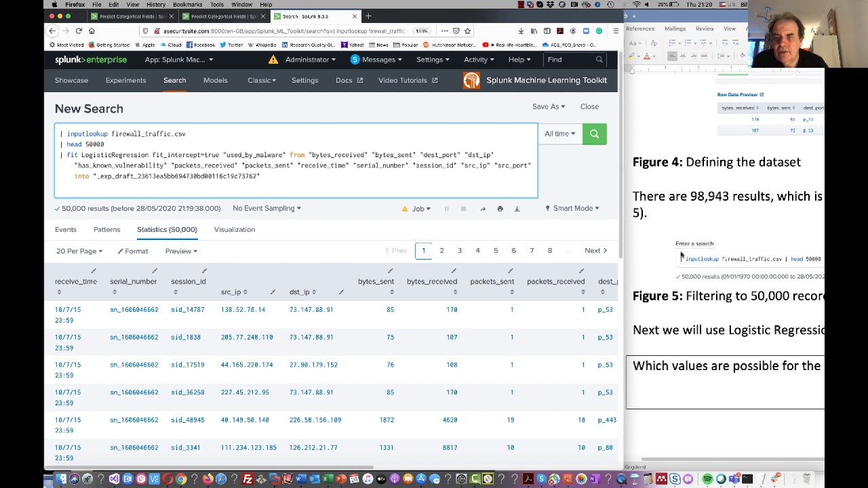Edit the session_id column with its pencil icon
Viewport: 868px width, 488px height.
203,272
